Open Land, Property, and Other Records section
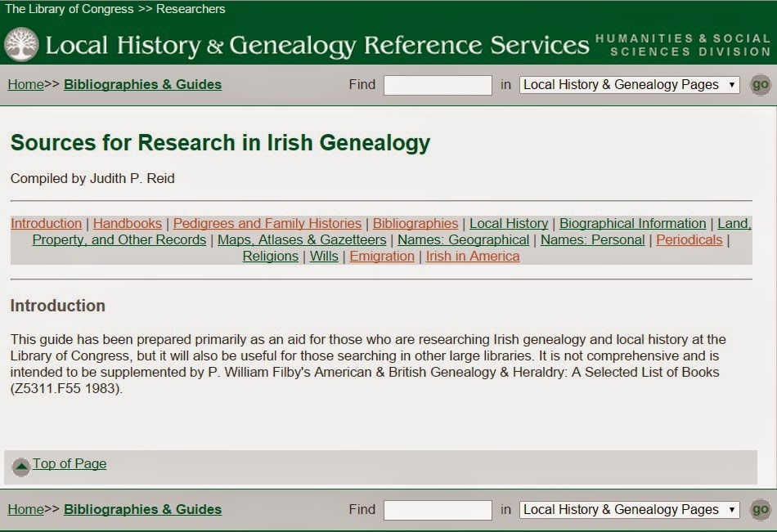This screenshot has height=532, width=777. point(119,239)
